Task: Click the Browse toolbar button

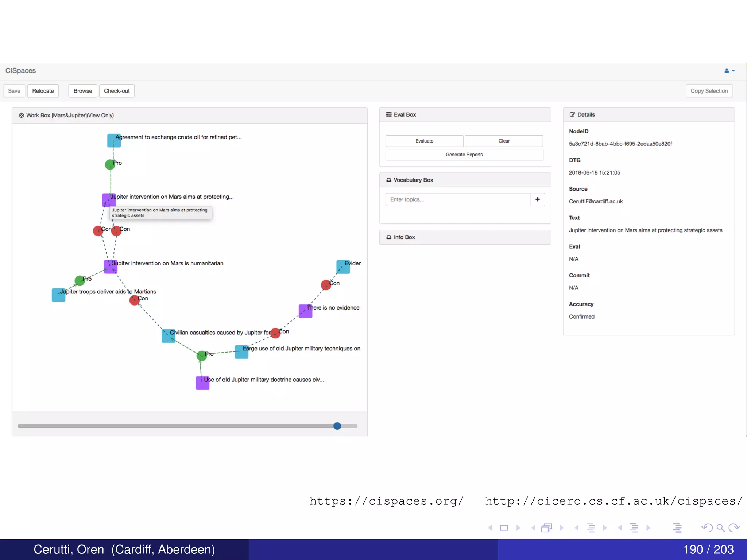Action: (83, 91)
